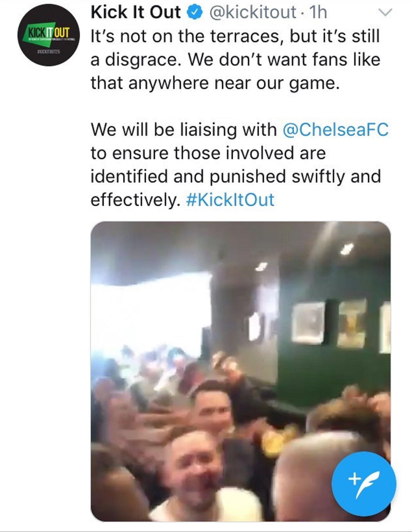Image resolution: width=412 pixels, height=532 pixels.
Task: Expand the tweet options chevron
Action: (x=385, y=13)
